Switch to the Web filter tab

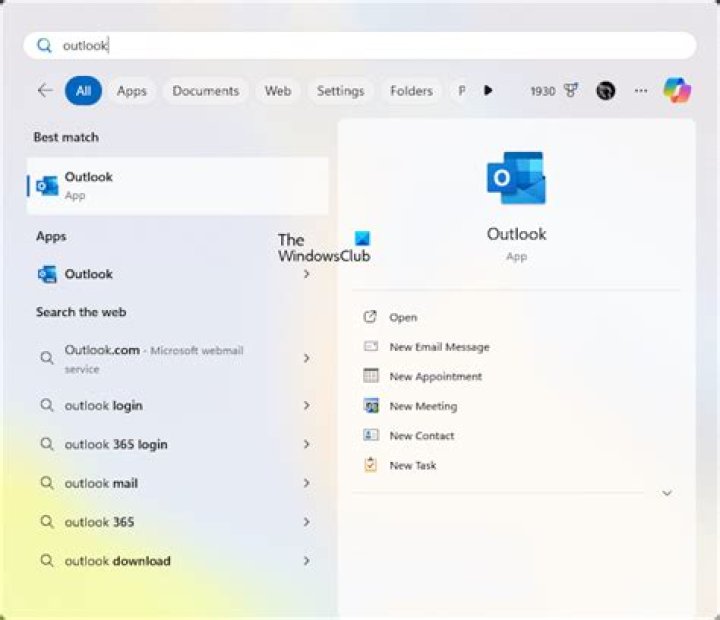click(278, 91)
